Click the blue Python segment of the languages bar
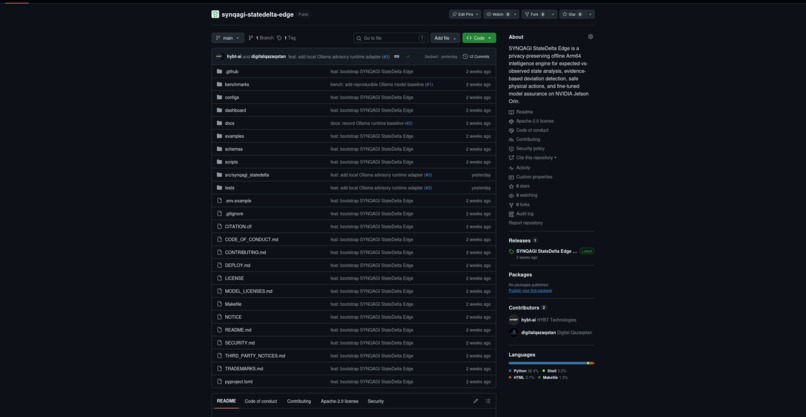The width and height of the screenshot is (806, 417). click(547, 363)
